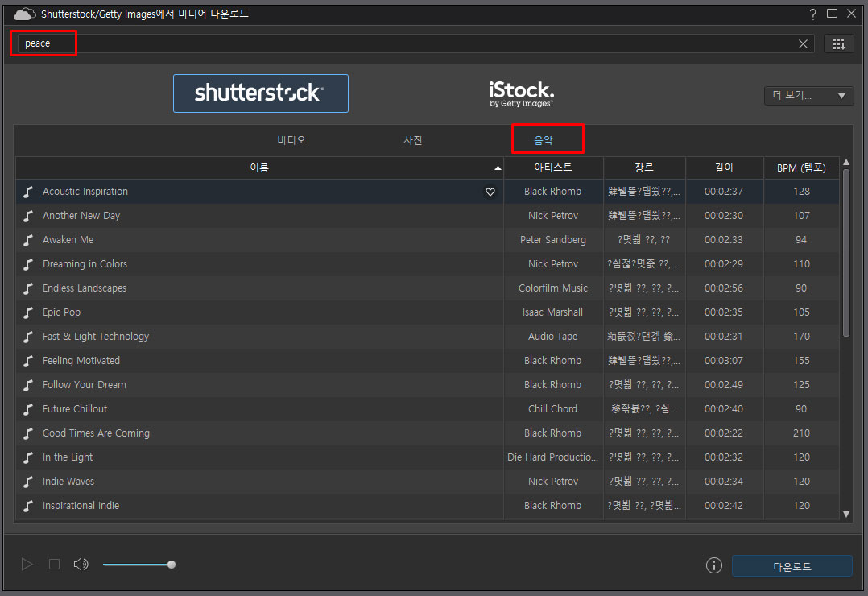
Task: Switch to the 비디오 tab
Action: pyautogui.click(x=291, y=140)
